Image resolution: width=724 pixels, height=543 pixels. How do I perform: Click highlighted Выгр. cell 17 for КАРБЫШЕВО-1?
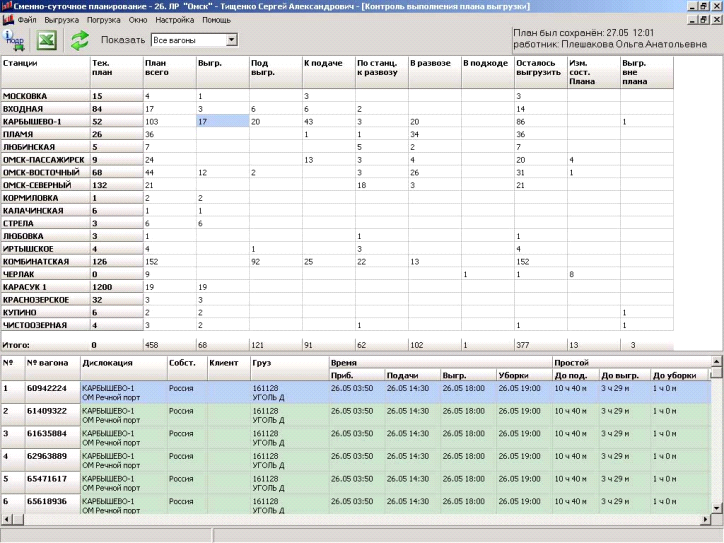point(223,121)
